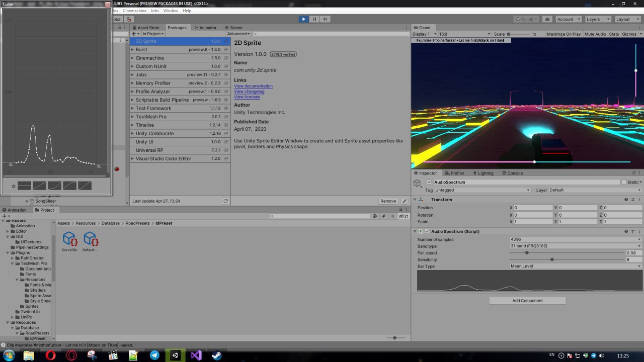Click the Inspector lock icon
Viewport: 644px width, 362px height.
634,173
